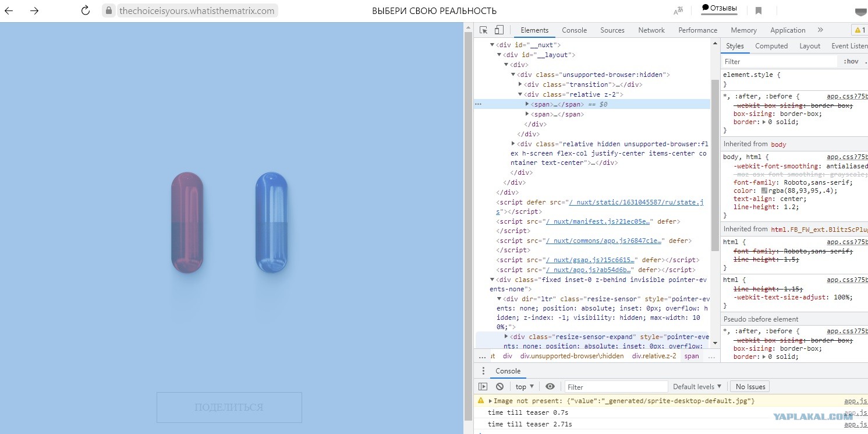Select the span breadcrumb item

pos(692,356)
